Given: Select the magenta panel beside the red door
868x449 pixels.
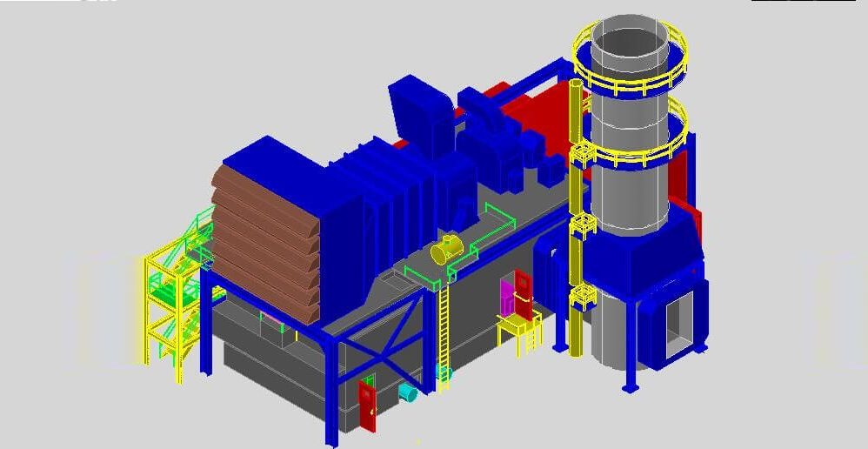Looking at the screenshot, I should 508,296.
